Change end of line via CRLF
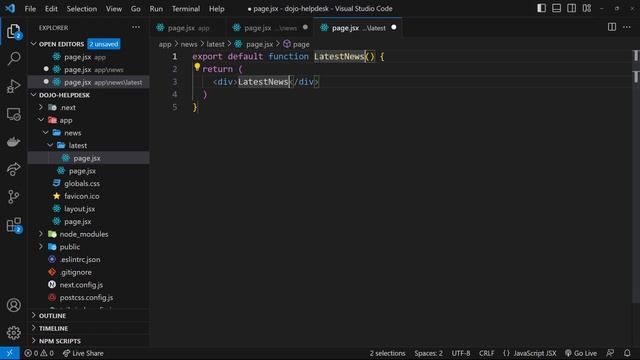The height and width of the screenshot is (360, 640). click(487, 353)
